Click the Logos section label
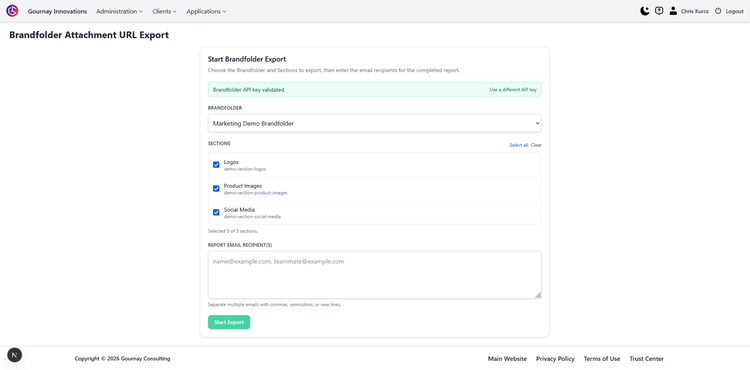The image size is (750, 370). tap(231, 162)
